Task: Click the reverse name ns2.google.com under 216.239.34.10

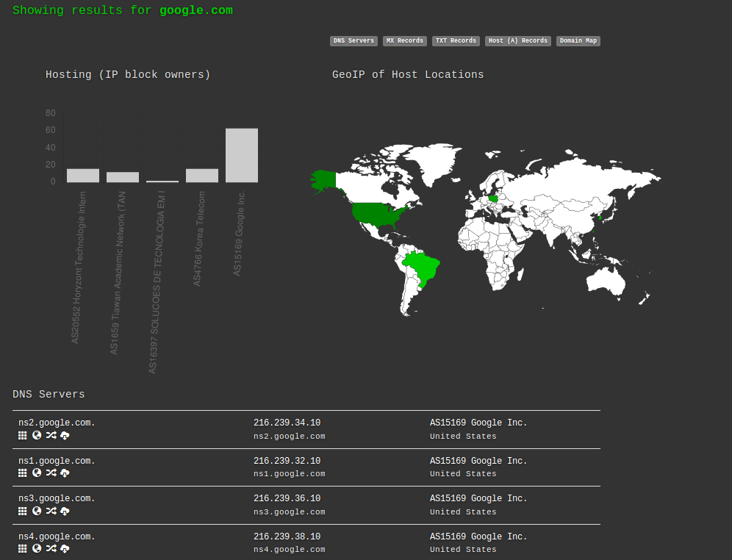Action: pos(290,437)
